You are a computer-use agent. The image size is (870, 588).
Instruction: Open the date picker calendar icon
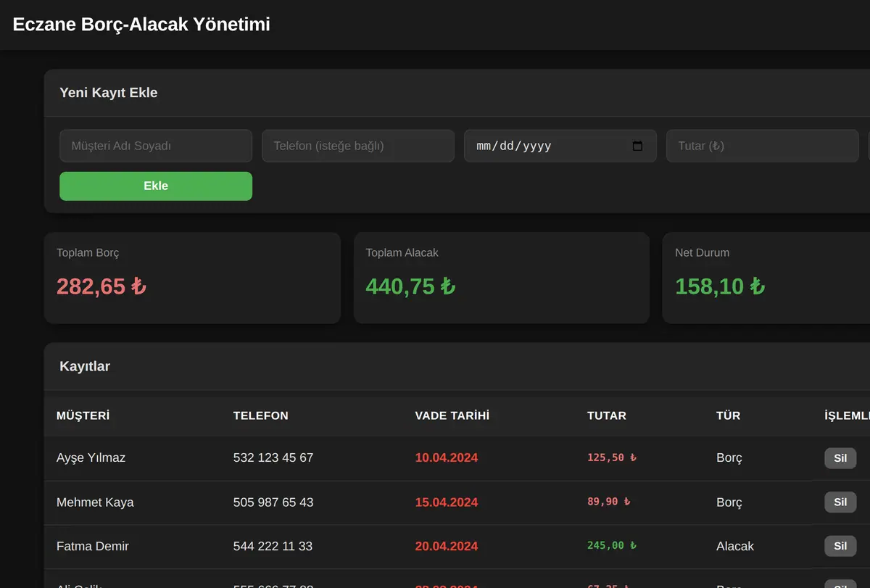click(637, 146)
